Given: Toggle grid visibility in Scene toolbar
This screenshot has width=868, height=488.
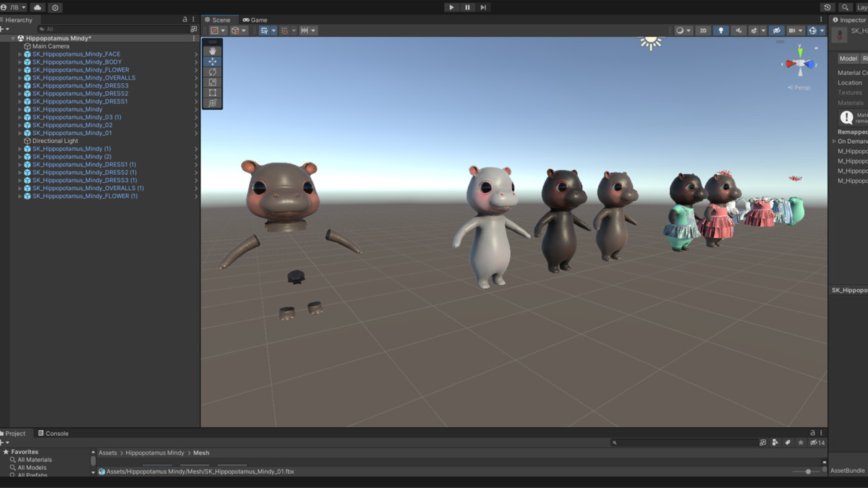Looking at the screenshot, I should pyautogui.click(x=264, y=30).
